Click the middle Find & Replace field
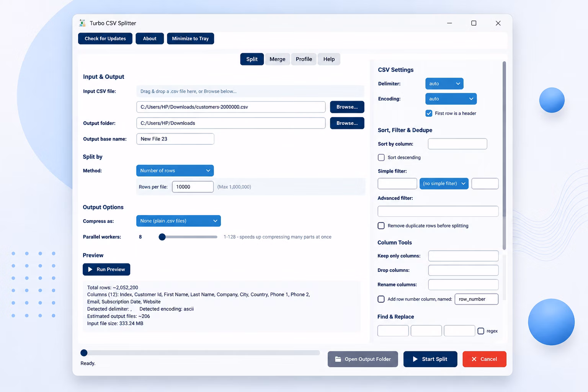588x392 pixels. pyautogui.click(x=426, y=331)
